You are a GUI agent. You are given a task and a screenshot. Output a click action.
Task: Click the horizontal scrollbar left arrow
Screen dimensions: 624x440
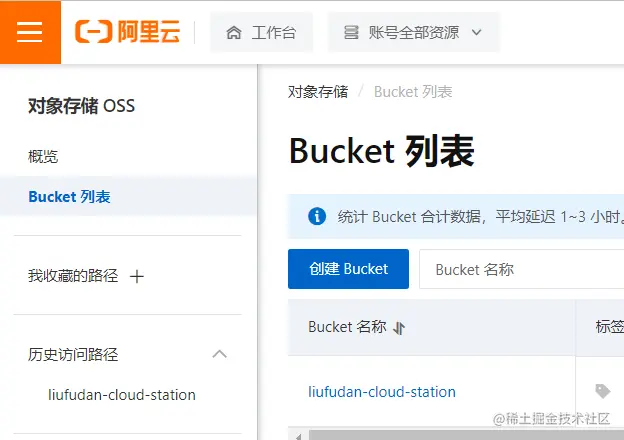coord(298,436)
